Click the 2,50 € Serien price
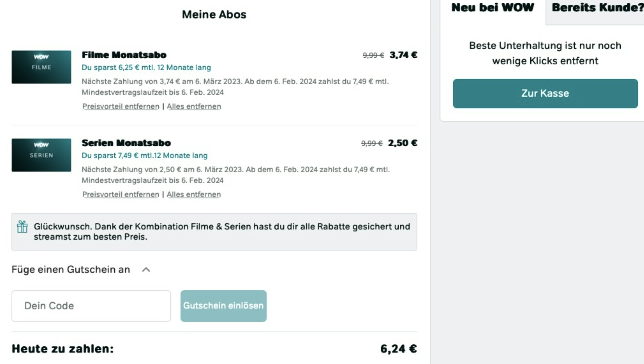The width and height of the screenshot is (644, 364). click(403, 143)
